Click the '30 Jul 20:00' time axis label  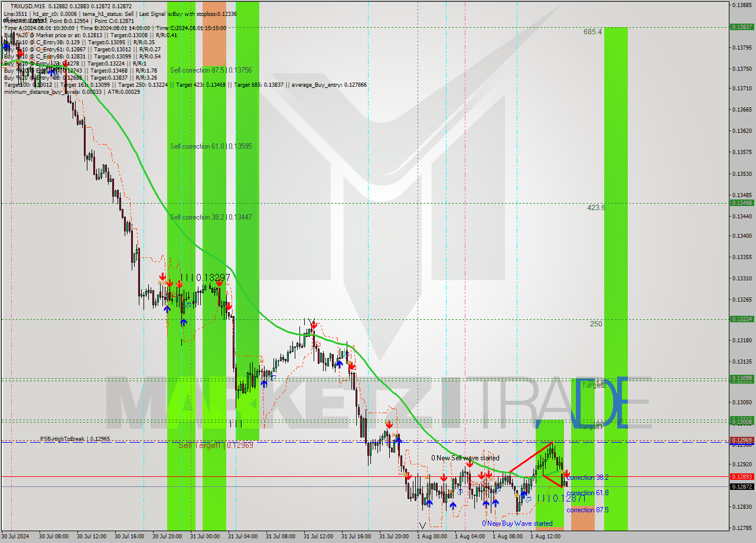(x=167, y=537)
